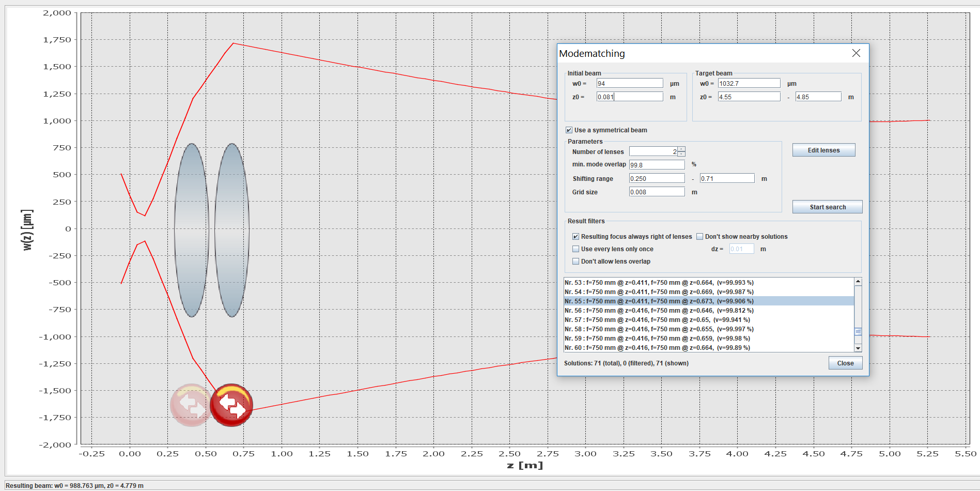
Task: Focus the Initial beam w0 field
Action: tap(629, 83)
